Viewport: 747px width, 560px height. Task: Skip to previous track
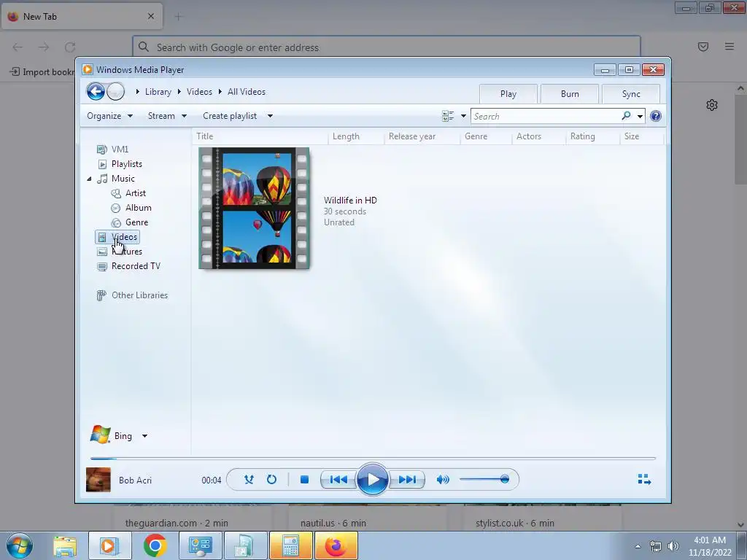click(x=338, y=480)
